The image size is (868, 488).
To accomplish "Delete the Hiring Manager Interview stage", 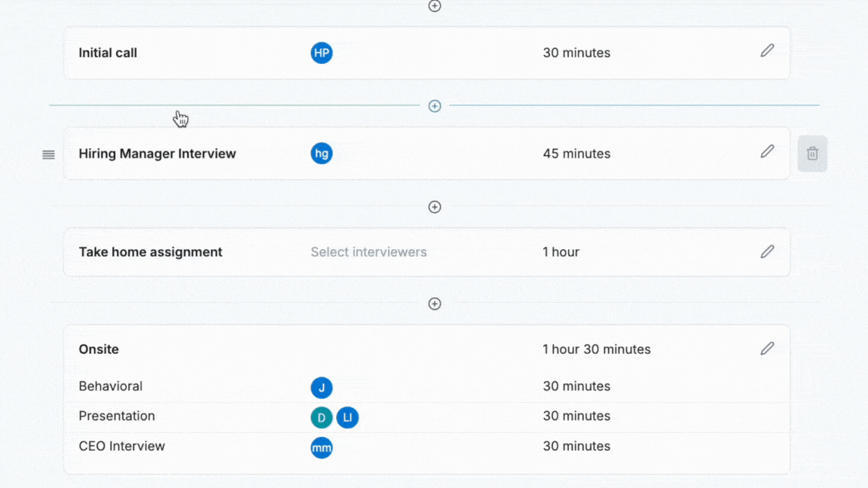I will click(x=812, y=154).
